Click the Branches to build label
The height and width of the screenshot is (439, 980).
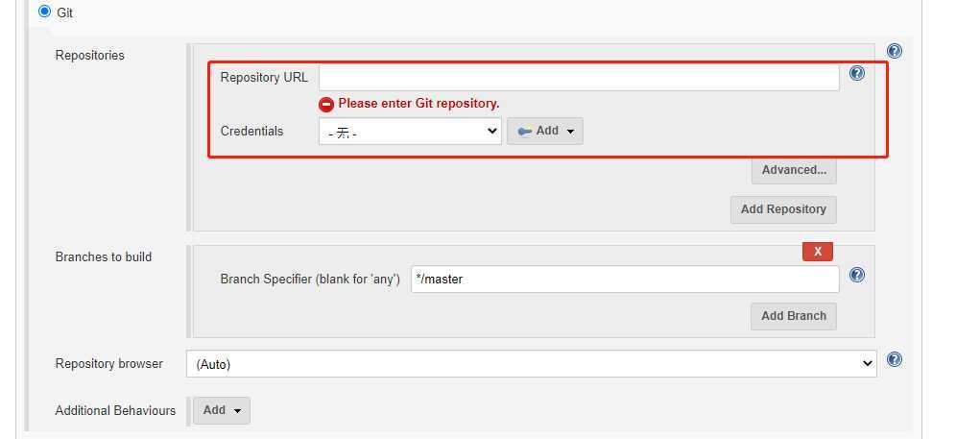click(104, 257)
